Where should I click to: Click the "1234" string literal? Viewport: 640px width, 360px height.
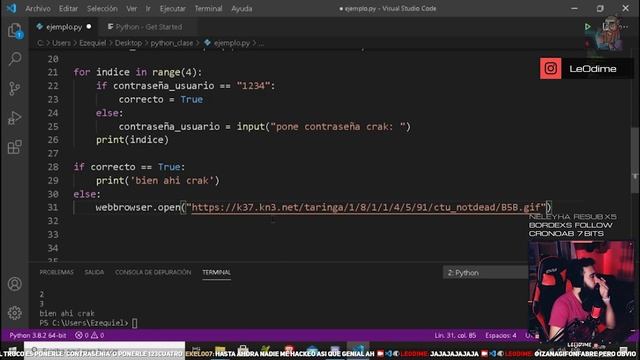(253, 86)
